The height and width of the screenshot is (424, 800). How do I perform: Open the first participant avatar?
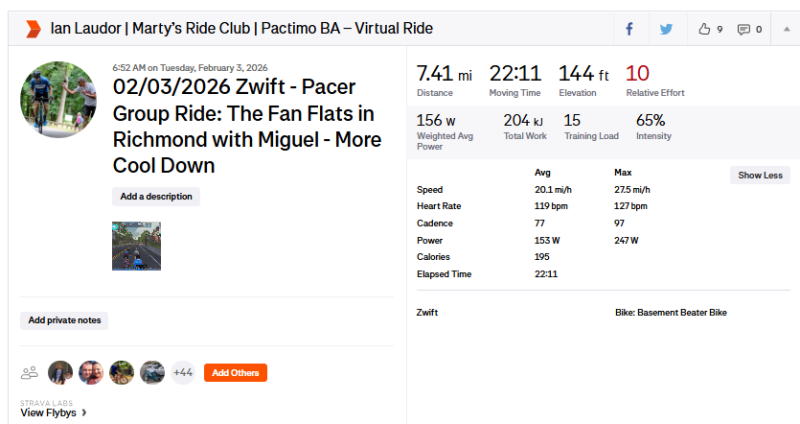click(60, 373)
